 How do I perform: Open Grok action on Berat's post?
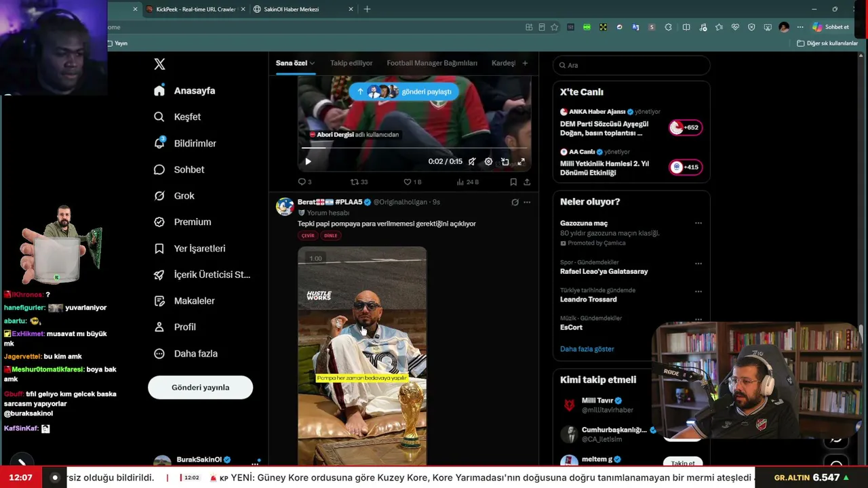click(515, 202)
